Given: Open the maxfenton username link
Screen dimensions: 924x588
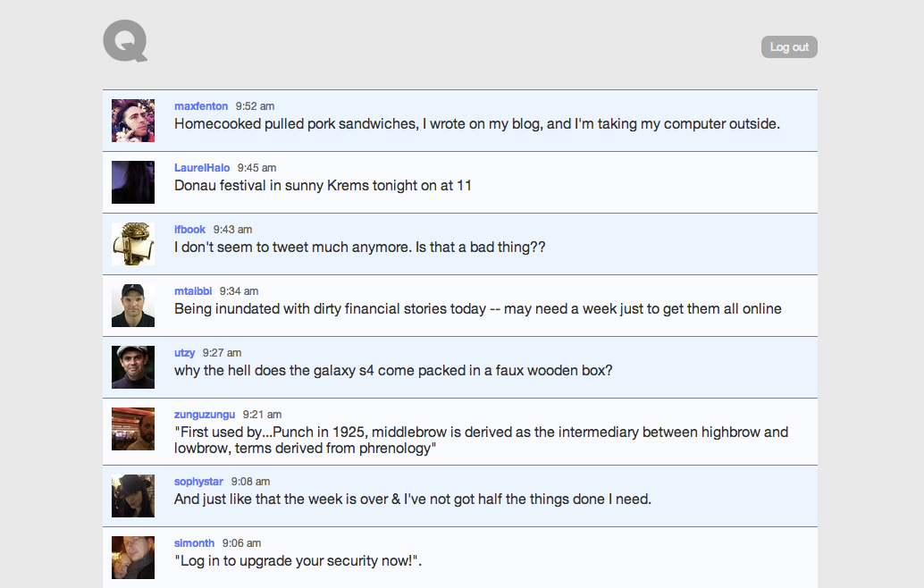Looking at the screenshot, I should (201, 106).
